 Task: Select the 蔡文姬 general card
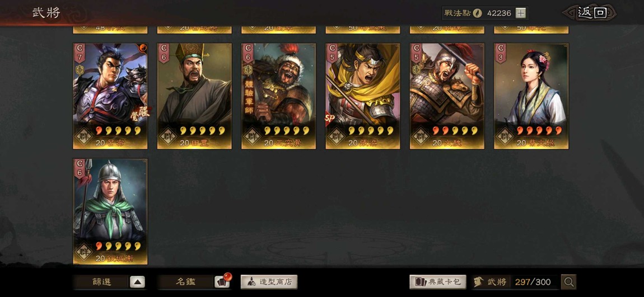click(x=531, y=96)
